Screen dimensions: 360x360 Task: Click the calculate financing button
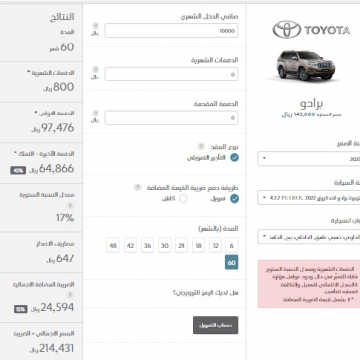(x=216, y=325)
